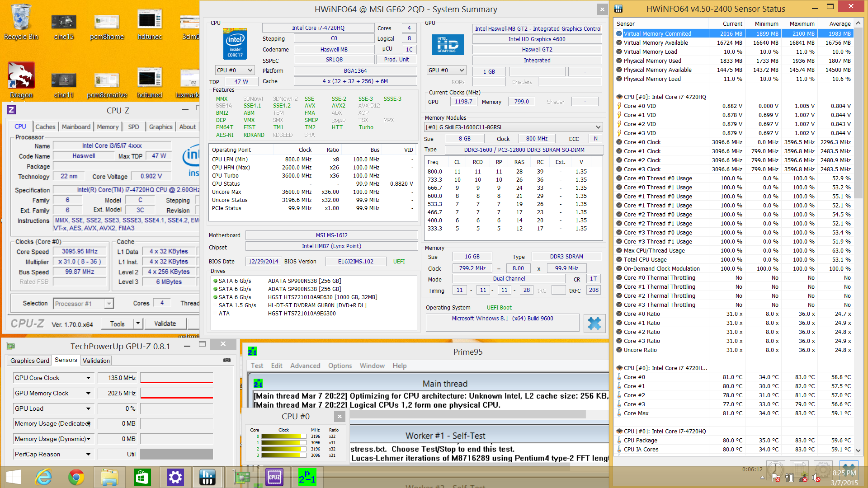The image size is (868, 488).
Task: Switch to CPU-Z via its taskbar icon
Action: coord(274,477)
